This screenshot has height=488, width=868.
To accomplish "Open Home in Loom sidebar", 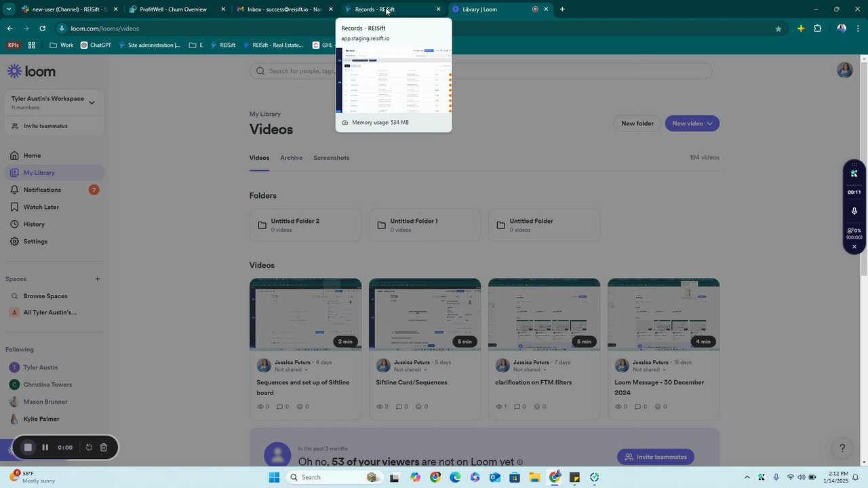I will click(54, 155).
